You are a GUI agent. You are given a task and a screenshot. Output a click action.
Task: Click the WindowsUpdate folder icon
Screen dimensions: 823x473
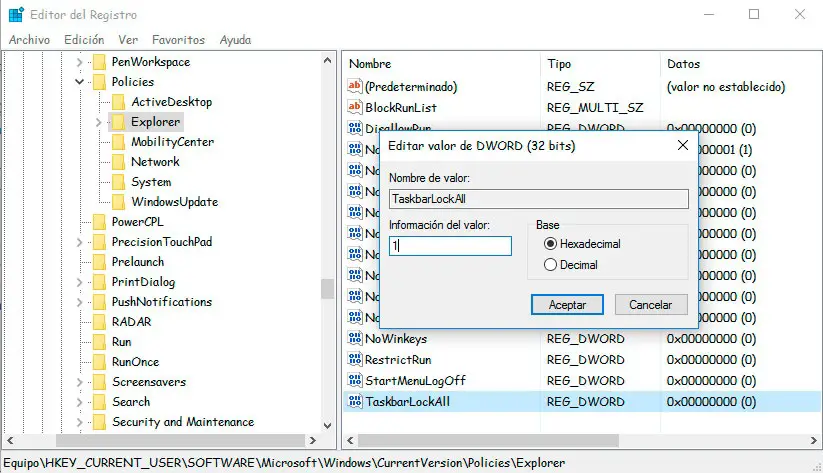[x=119, y=202]
